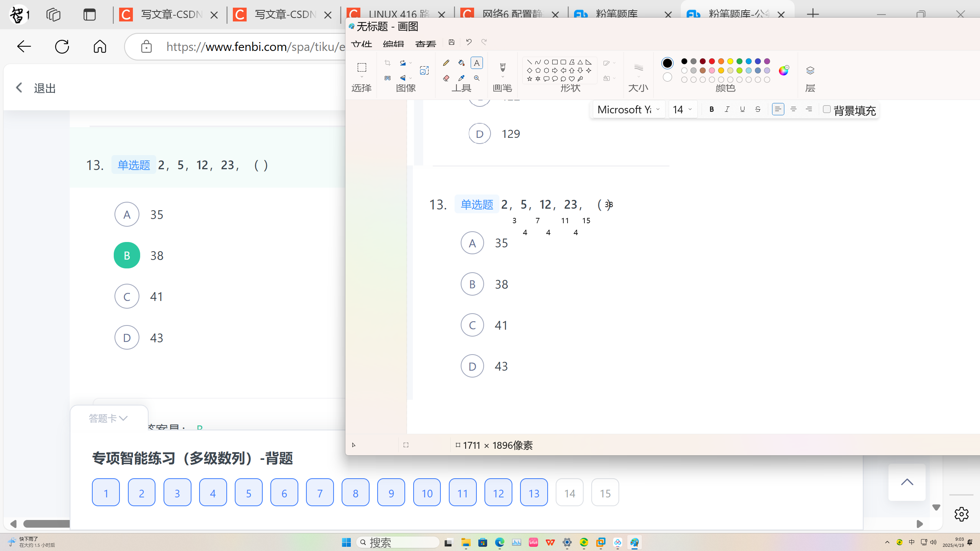Open the 编辑 menu in Paint

click(x=393, y=44)
